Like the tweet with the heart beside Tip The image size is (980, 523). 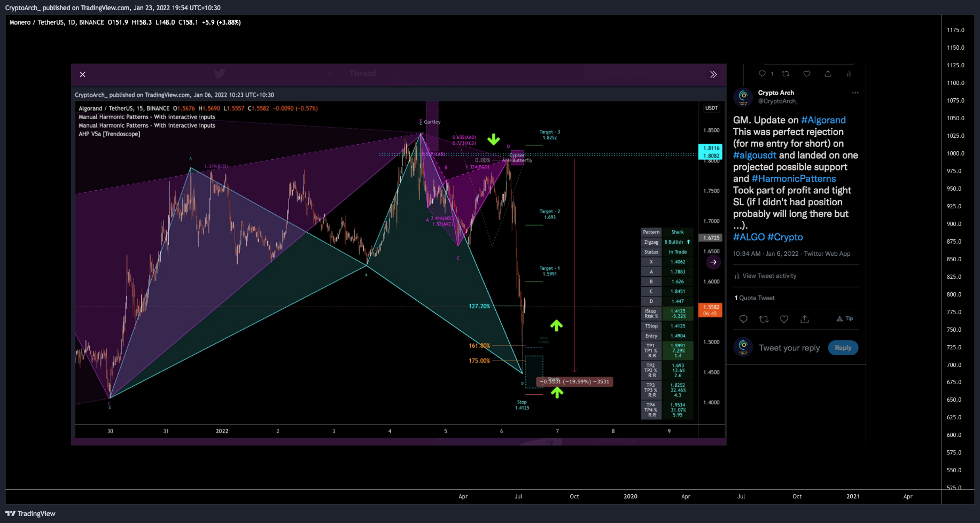784,319
